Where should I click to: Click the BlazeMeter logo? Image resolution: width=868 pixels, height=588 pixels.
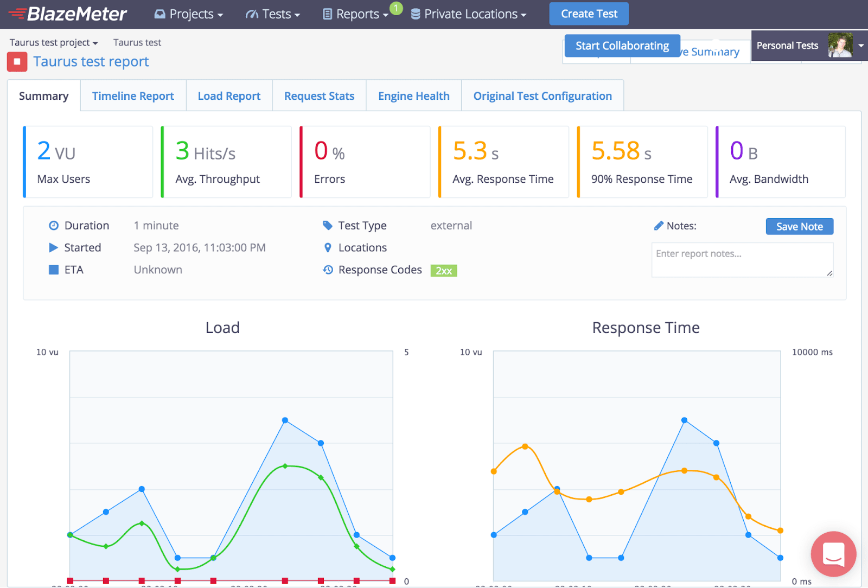tap(66, 14)
